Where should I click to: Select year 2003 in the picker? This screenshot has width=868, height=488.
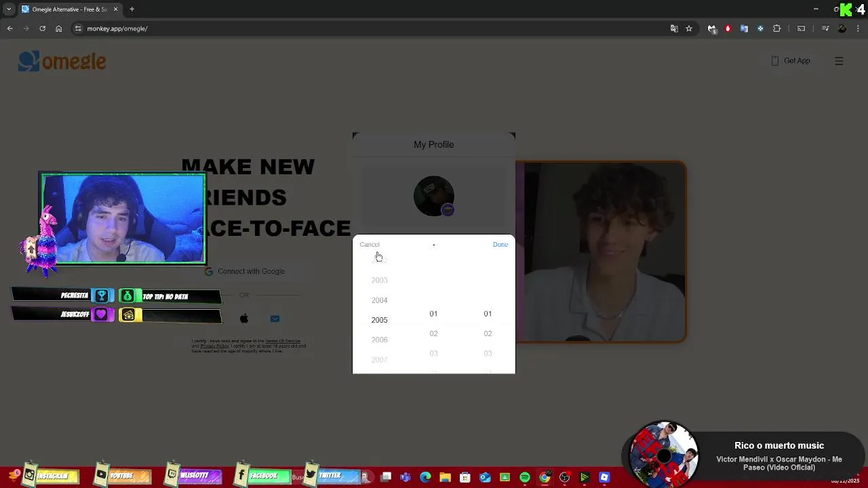pyautogui.click(x=379, y=280)
